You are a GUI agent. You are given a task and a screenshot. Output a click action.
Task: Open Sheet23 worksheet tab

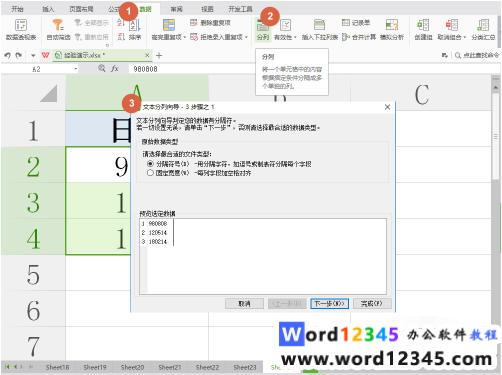point(245,367)
